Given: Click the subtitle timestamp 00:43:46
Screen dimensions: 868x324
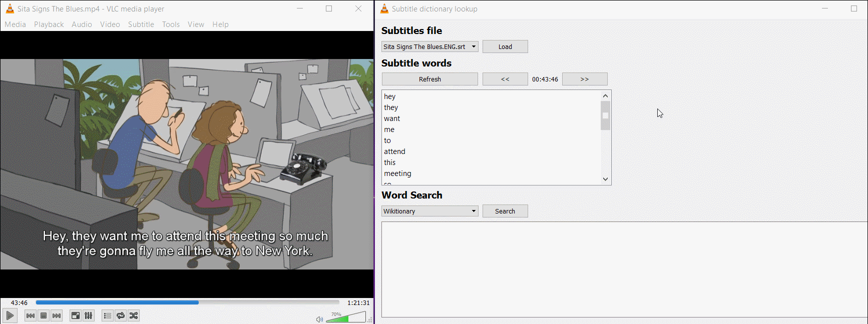Looking at the screenshot, I should click(545, 79).
